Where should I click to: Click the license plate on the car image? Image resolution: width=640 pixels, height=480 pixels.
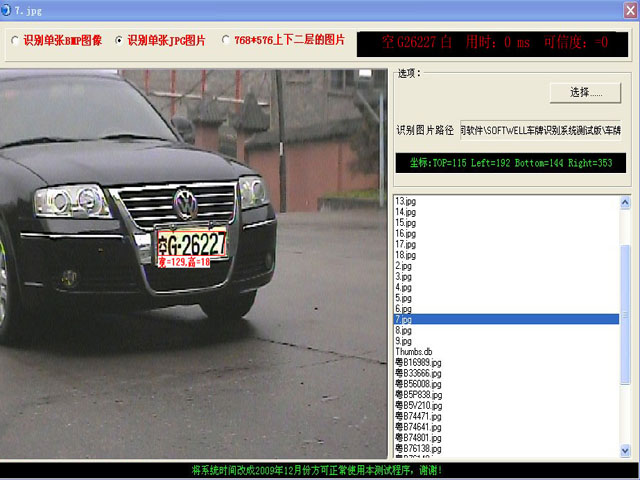click(191, 241)
